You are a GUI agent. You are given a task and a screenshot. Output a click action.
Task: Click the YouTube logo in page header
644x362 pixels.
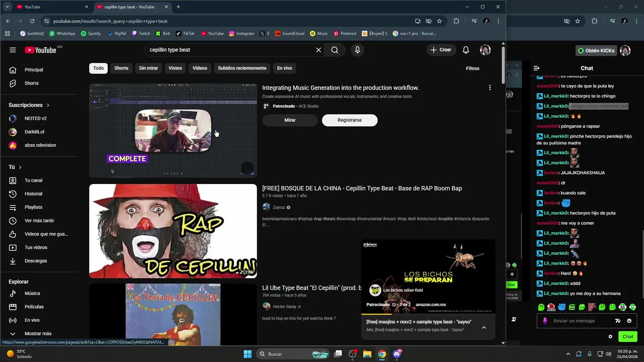pyautogui.click(x=41, y=50)
